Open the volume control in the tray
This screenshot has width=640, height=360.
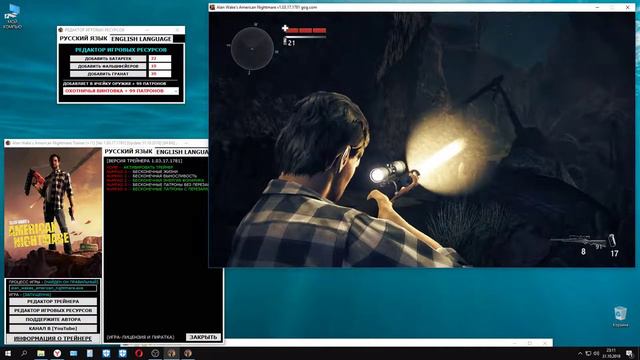tap(596, 353)
